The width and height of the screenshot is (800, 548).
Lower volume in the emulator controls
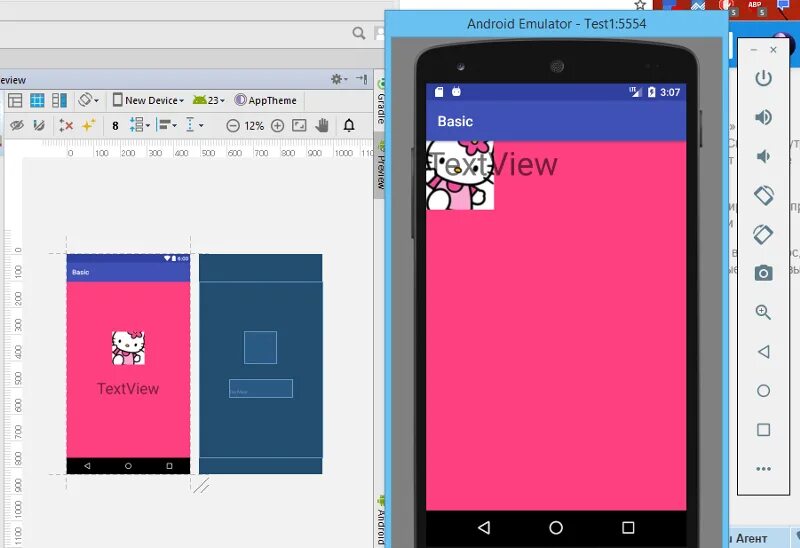pyautogui.click(x=763, y=156)
